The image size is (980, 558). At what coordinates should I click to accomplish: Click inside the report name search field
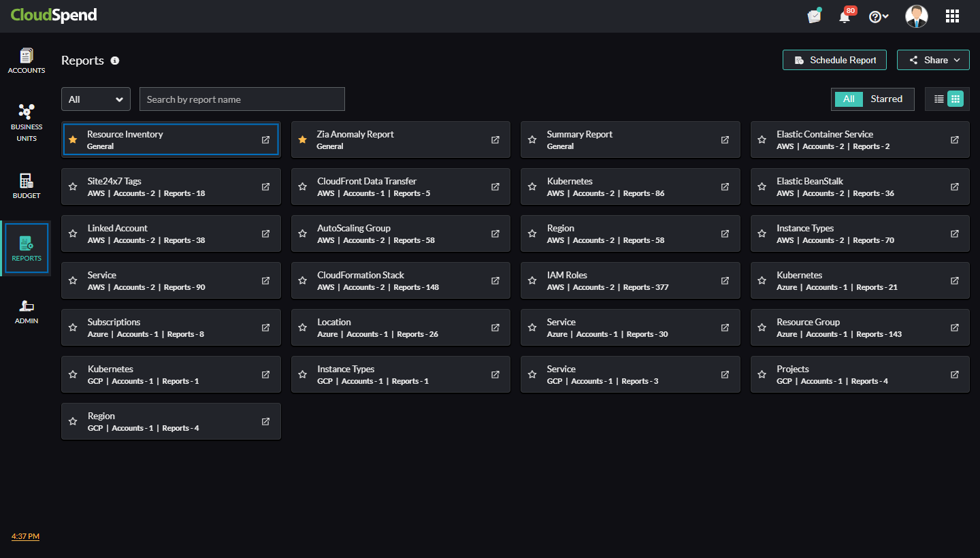pos(242,99)
